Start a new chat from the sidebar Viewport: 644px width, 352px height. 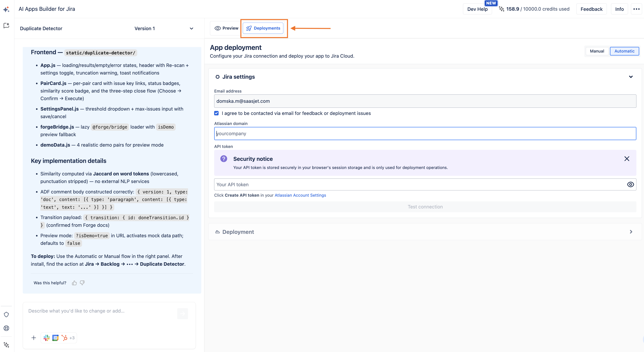point(6,26)
